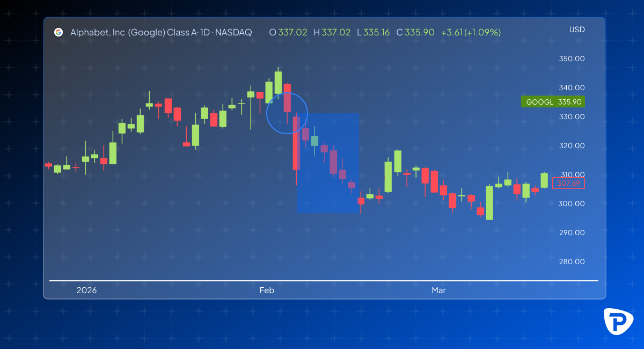Click the 300.00 price axis label
Screen dimensions: 644x349
(572, 203)
